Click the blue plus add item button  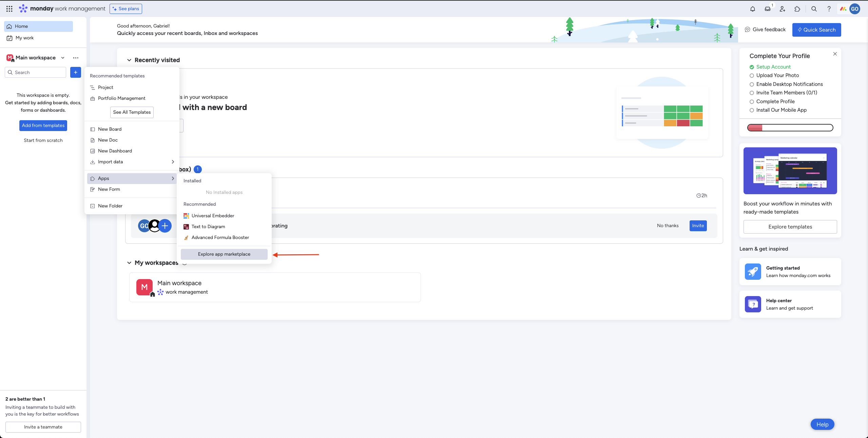[x=76, y=72]
